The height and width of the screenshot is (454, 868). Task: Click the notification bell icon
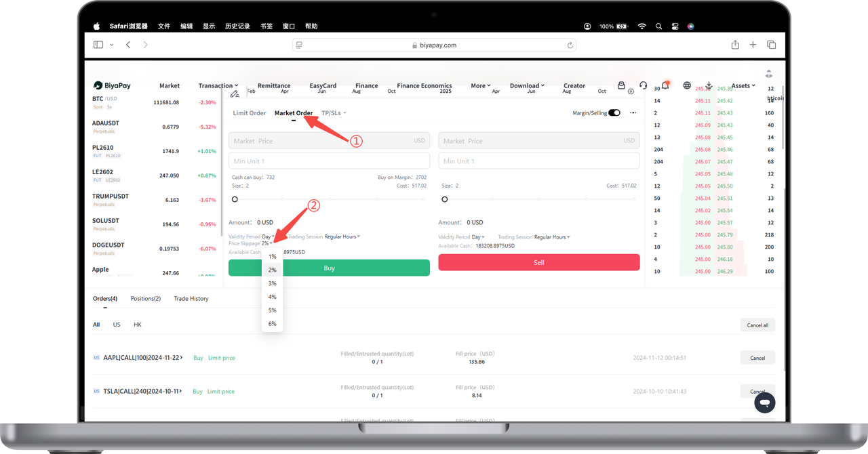(x=665, y=85)
